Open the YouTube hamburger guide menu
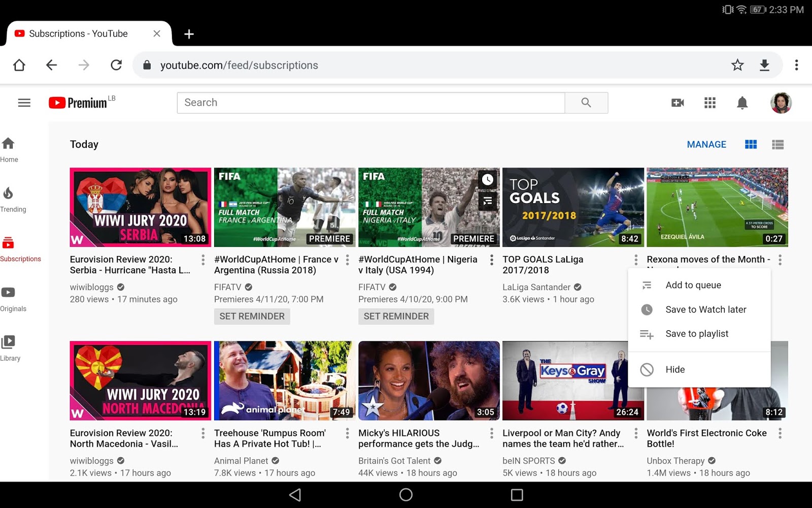This screenshot has width=812, height=508. tap(24, 103)
